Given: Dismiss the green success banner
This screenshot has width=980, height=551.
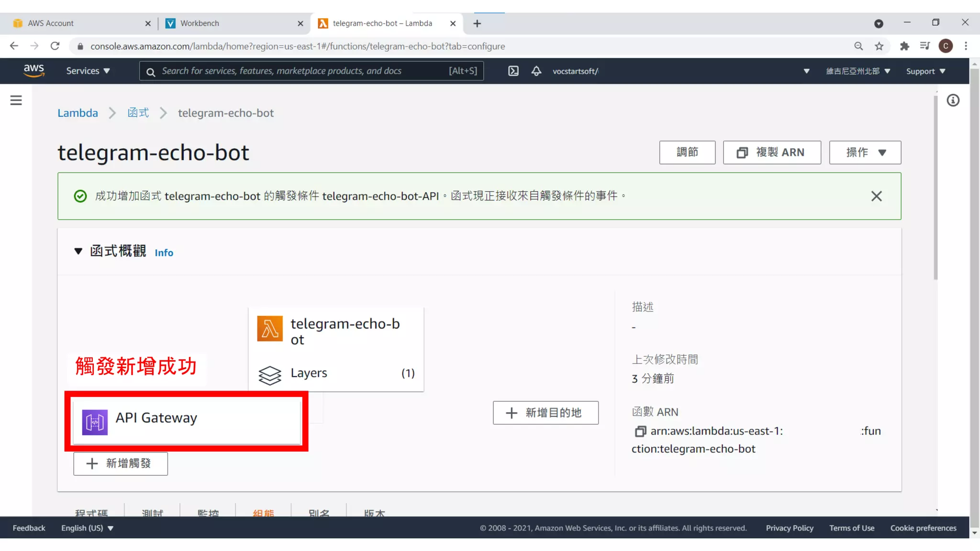Looking at the screenshot, I should coord(876,196).
